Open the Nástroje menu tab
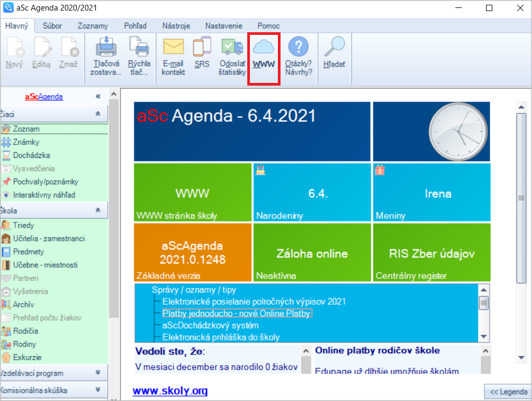 pyautogui.click(x=176, y=26)
